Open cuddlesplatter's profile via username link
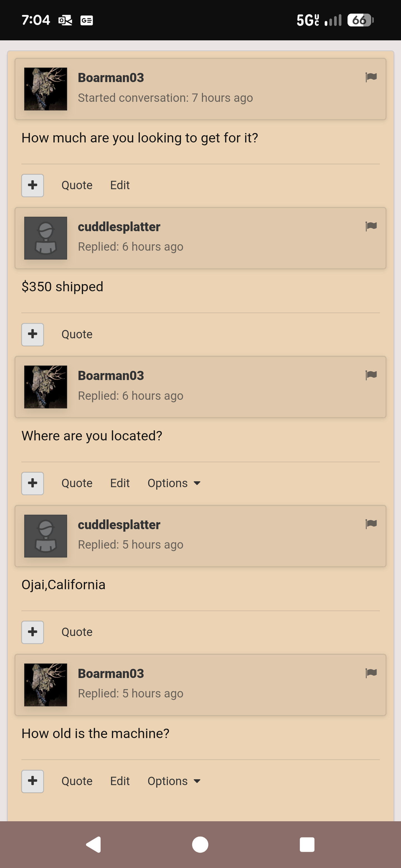Viewport: 401px width, 868px height. tap(119, 227)
